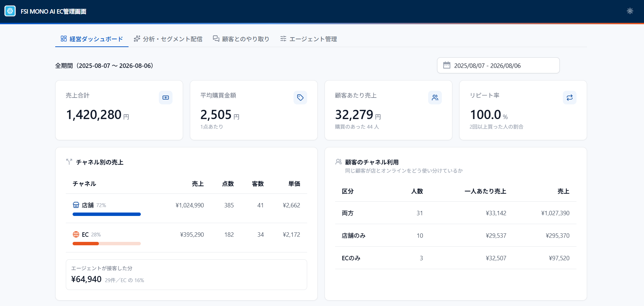Open the 顧客とのやり取り tab
644x306 pixels.
pos(241,39)
